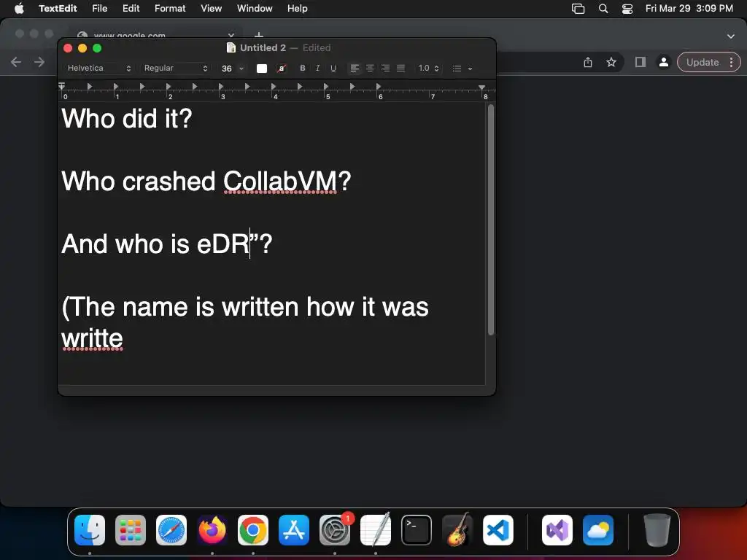Align text right
The width and height of the screenshot is (747, 560).
click(x=385, y=68)
